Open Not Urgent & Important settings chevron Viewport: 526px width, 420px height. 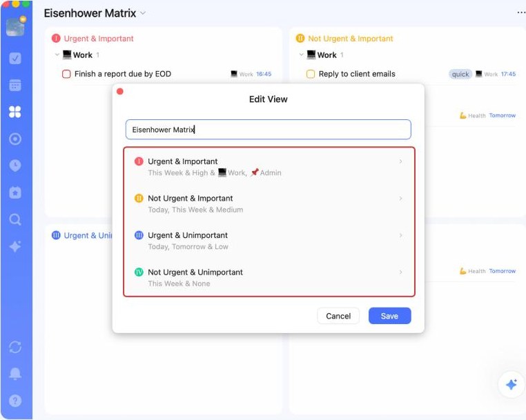(x=400, y=199)
